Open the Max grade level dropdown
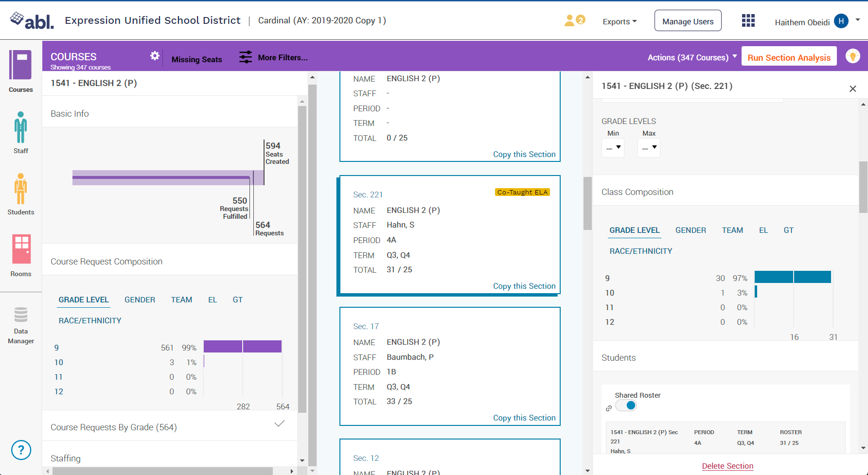The height and width of the screenshot is (475, 868). click(649, 147)
